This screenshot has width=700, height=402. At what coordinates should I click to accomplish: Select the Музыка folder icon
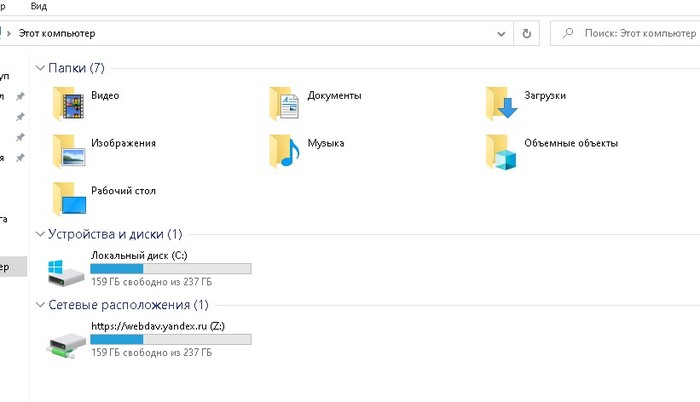pyautogui.click(x=286, y=149)
